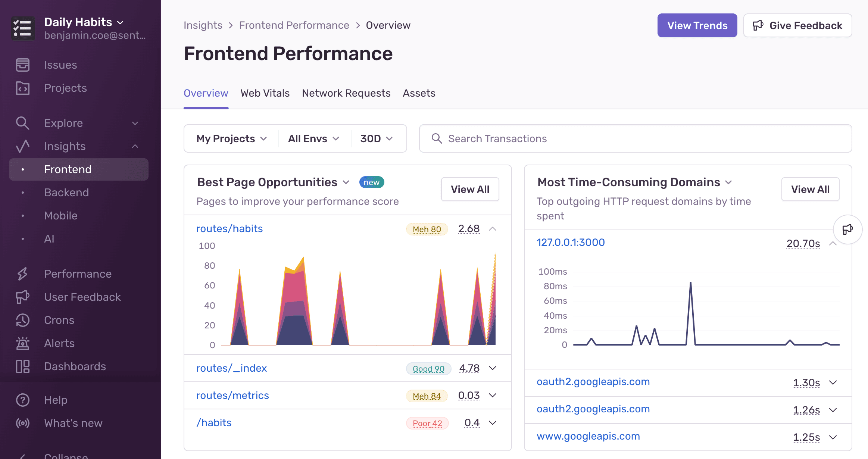The width and height of the screenshot is (868, 459).
Task: Open Most Time-Consuming Domains widget selector
Action: (728, 182)
